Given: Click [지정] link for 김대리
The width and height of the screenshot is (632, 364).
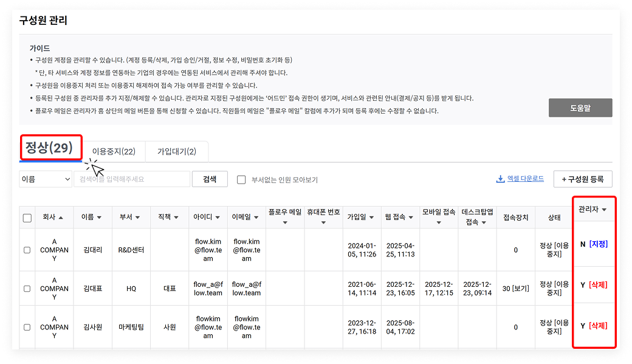Looking at the screenshot, I should click(598, 244).
